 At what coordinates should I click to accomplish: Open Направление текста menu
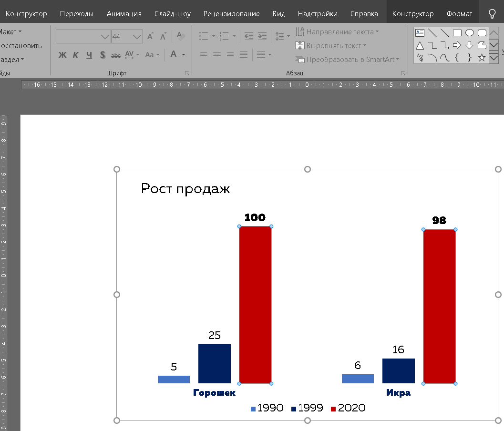coord(337,32)
